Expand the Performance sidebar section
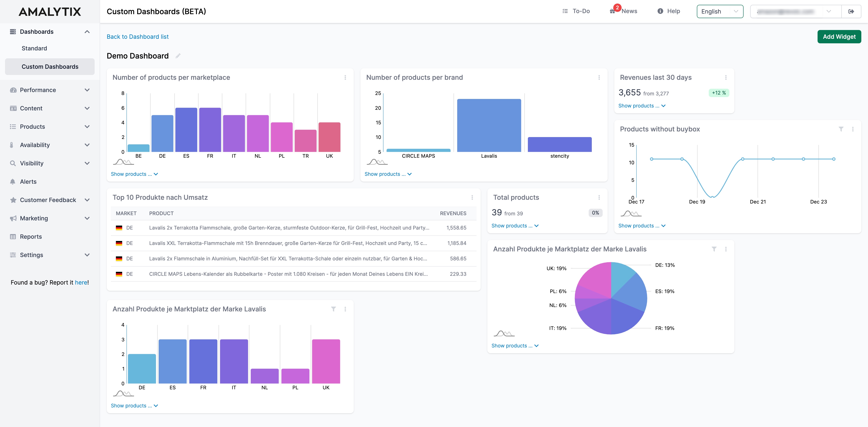 [x=87, y=90]
